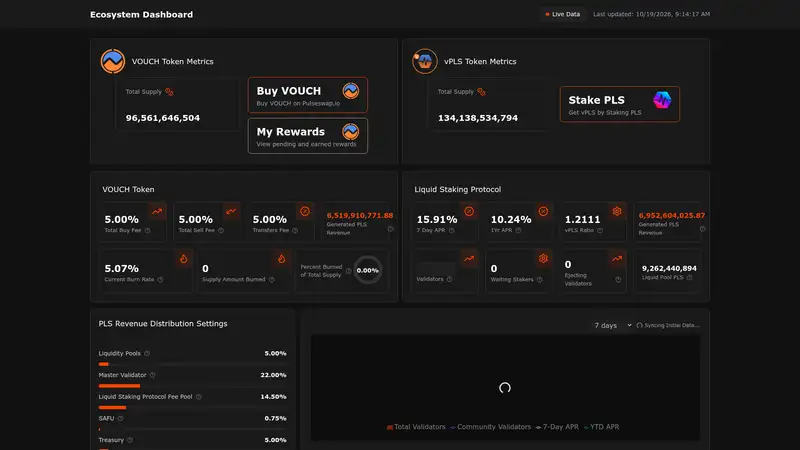Open the 7 days range dropdown
The image size is (800, 450).
(612, 326)
